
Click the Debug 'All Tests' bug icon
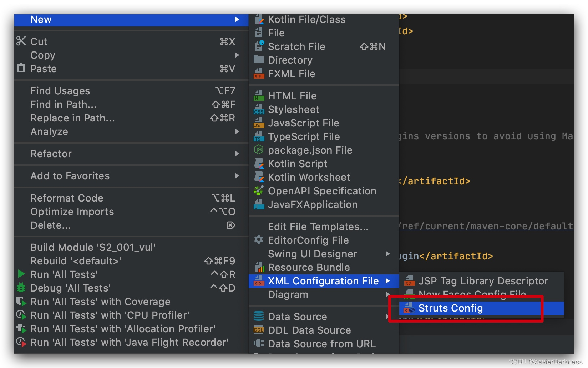coord(21,287)
